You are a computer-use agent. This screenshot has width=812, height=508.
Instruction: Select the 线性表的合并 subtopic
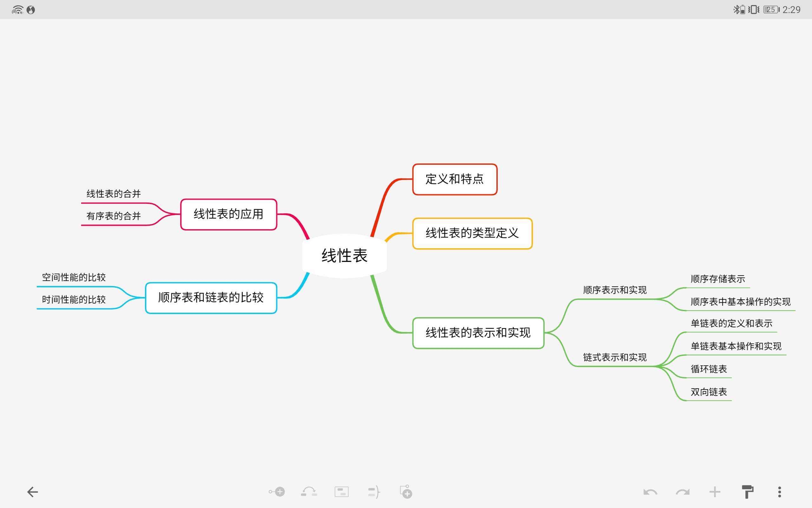[x=114, y=194]
